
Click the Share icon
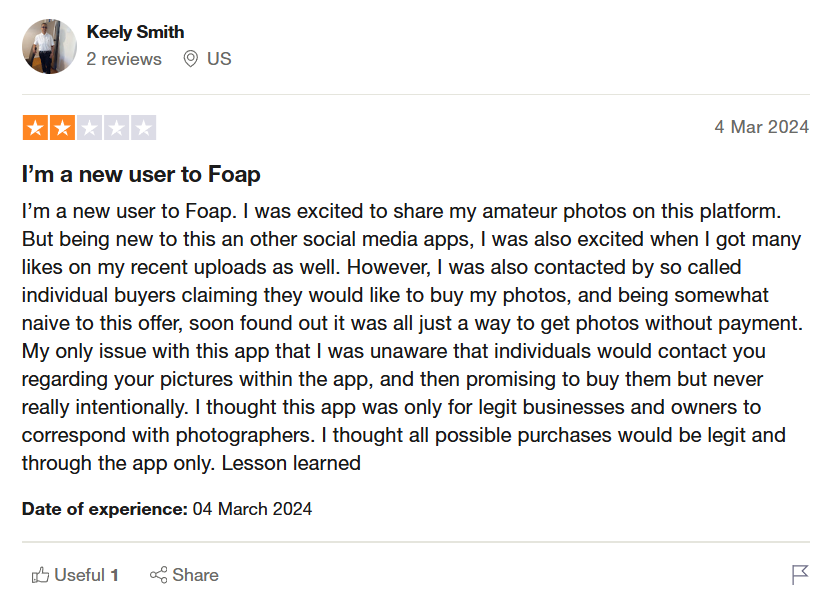click(x=156, y=575)
